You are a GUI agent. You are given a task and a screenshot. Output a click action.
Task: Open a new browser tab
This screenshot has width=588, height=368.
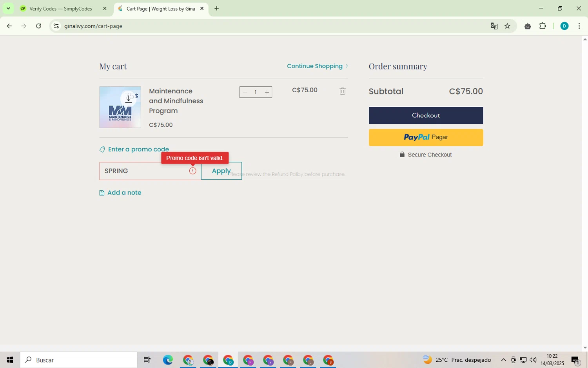coord(216,8)
